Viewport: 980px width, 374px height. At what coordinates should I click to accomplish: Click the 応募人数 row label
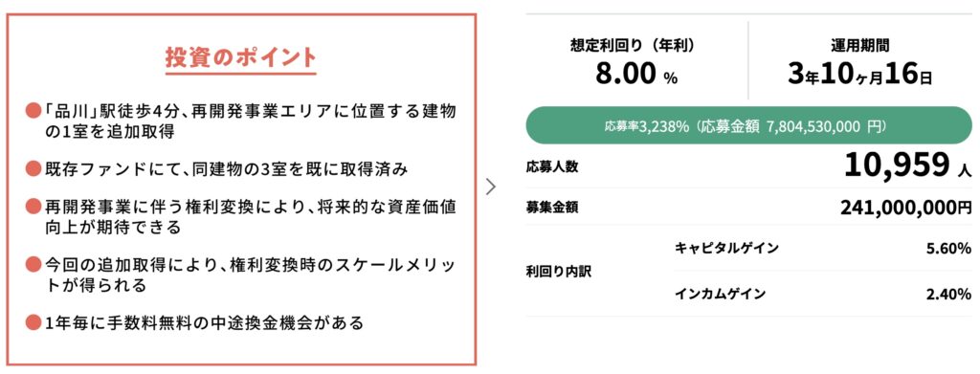(552, 167)
